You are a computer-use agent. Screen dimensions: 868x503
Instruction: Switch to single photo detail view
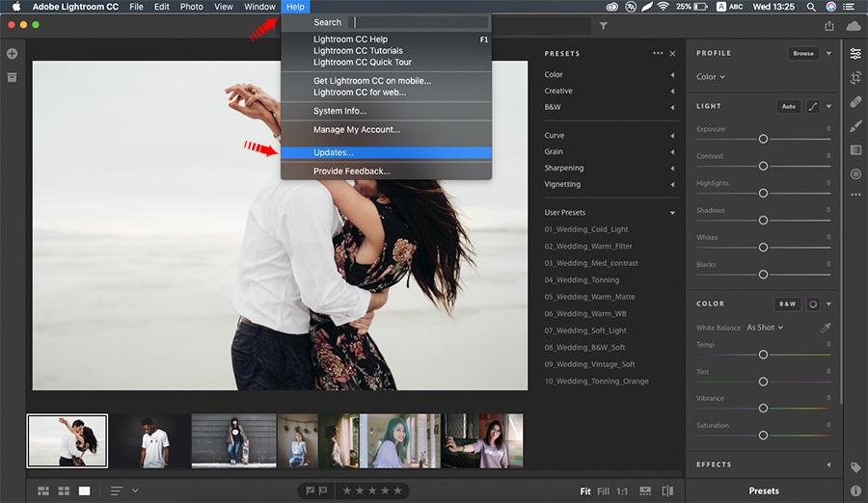pos(85,490)
